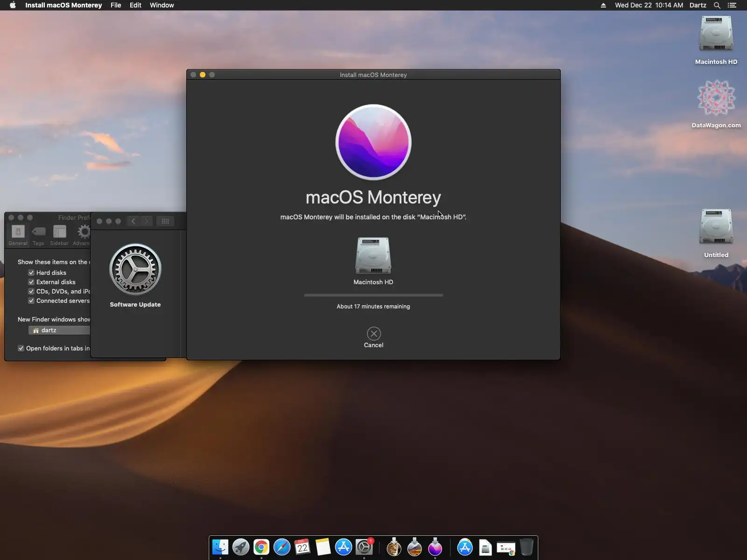
Task: Open Google Chrome in the Dock
Action: coord(261,547)
